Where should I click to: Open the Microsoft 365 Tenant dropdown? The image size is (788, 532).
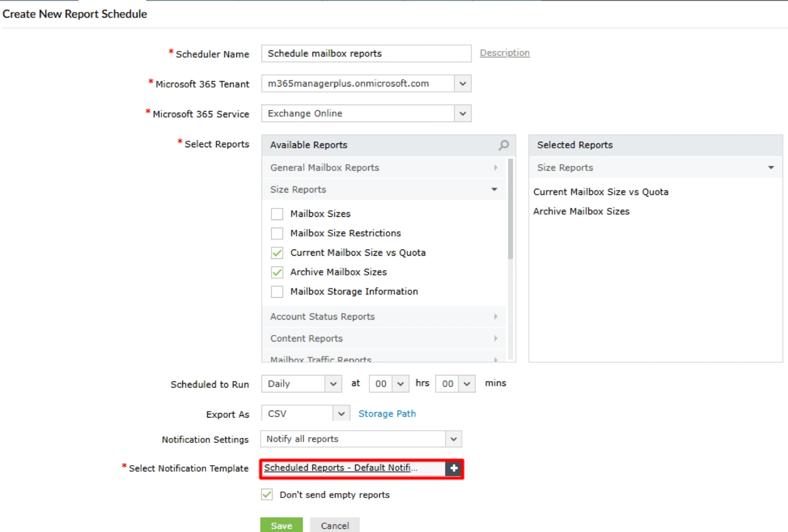coord(462,83)
